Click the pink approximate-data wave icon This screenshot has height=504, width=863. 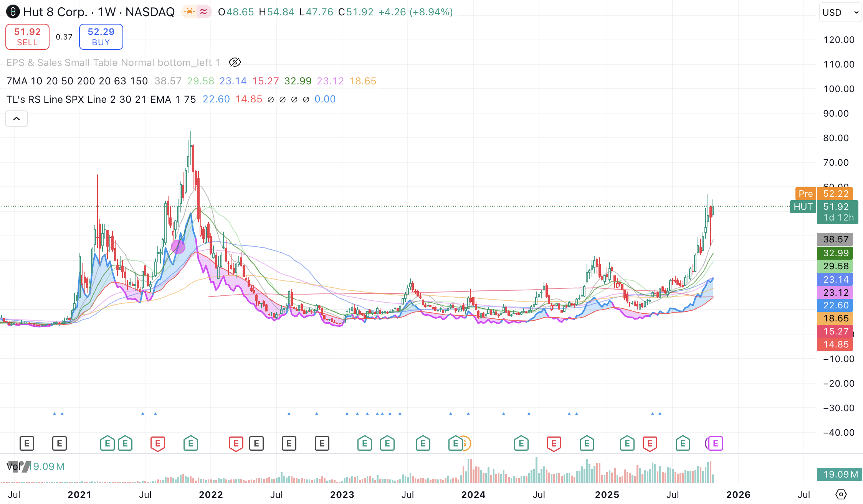204,12
